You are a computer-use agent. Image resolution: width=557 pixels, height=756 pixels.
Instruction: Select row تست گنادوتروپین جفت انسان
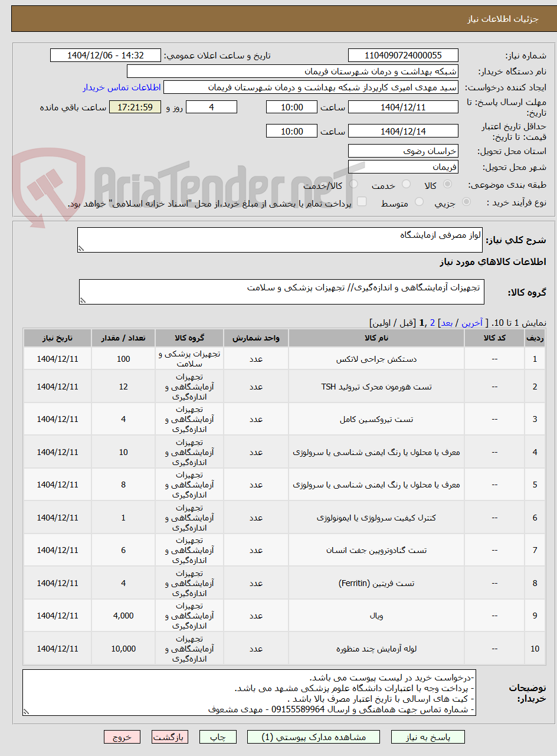click(284, 550)
